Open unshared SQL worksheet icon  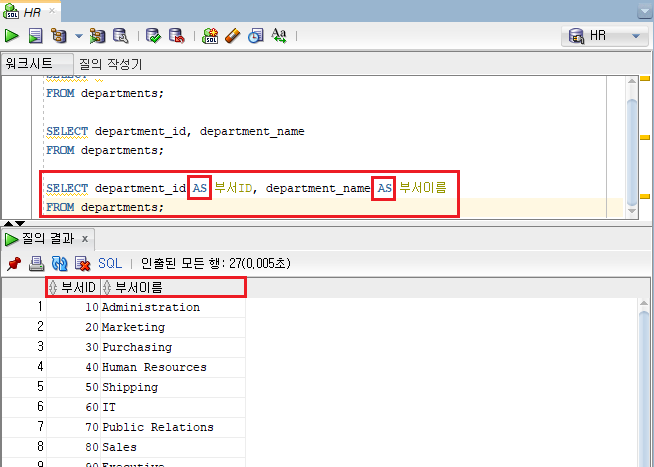[210, 36]
